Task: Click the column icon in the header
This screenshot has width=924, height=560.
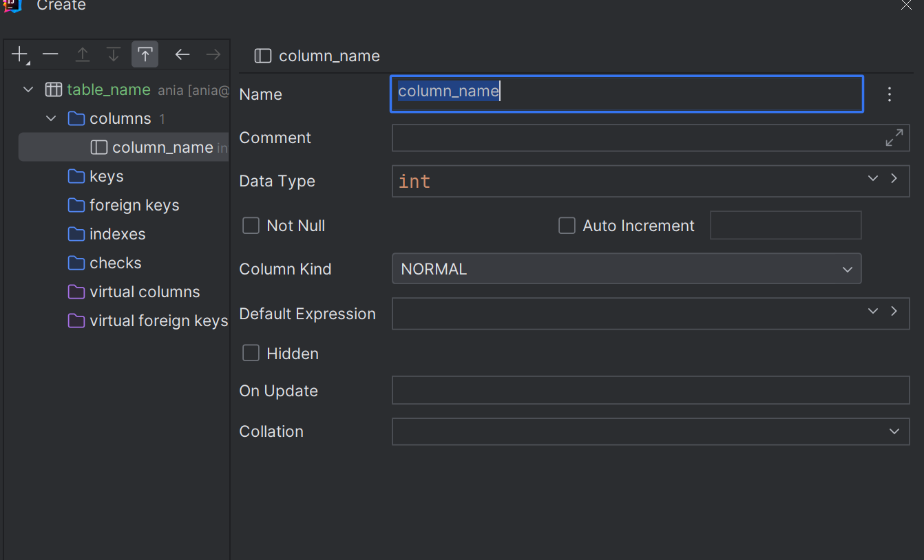Action: (263, 56)
